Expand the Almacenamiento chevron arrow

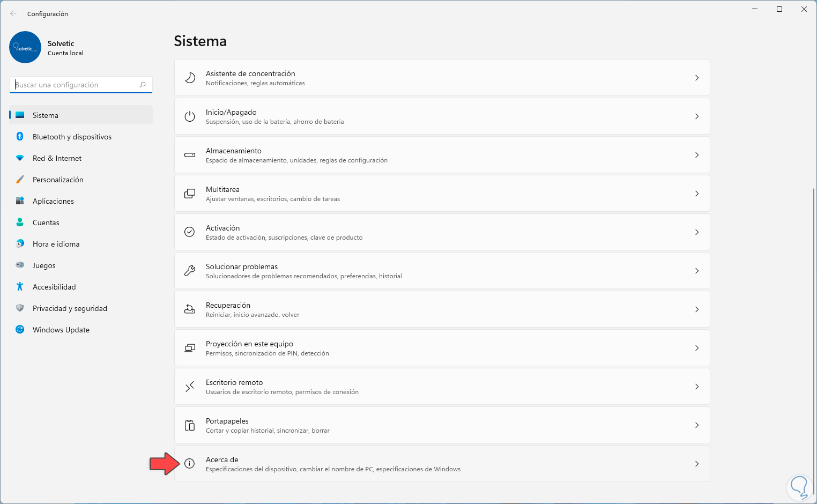pyautogui.click(x=697, y=155)
